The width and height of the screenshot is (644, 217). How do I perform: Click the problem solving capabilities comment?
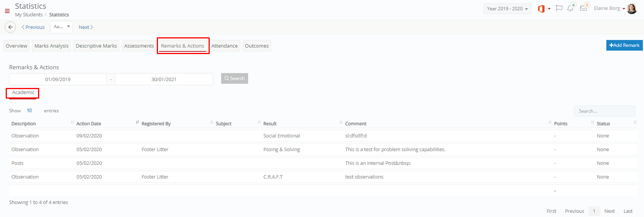pos(395,150)
